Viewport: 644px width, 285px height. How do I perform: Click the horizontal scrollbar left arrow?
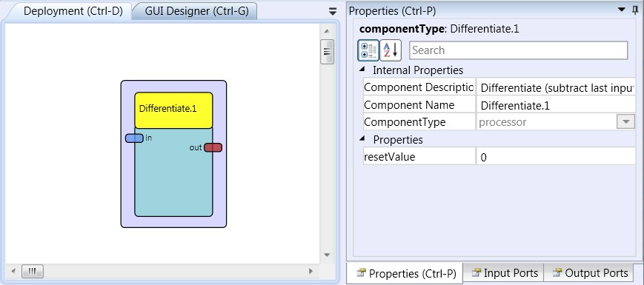pyautogui.click(x=13, y=271)
